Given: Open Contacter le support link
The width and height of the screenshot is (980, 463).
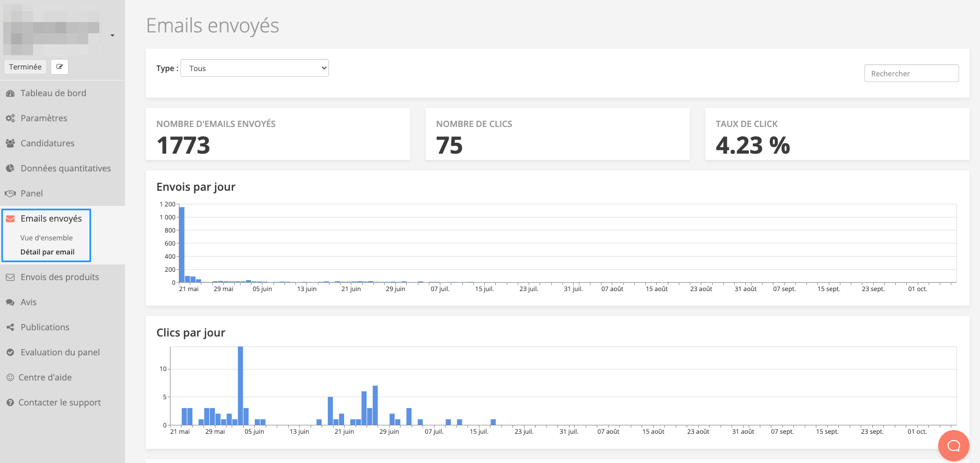Looking at the screenshot, I should coord(60,402).
